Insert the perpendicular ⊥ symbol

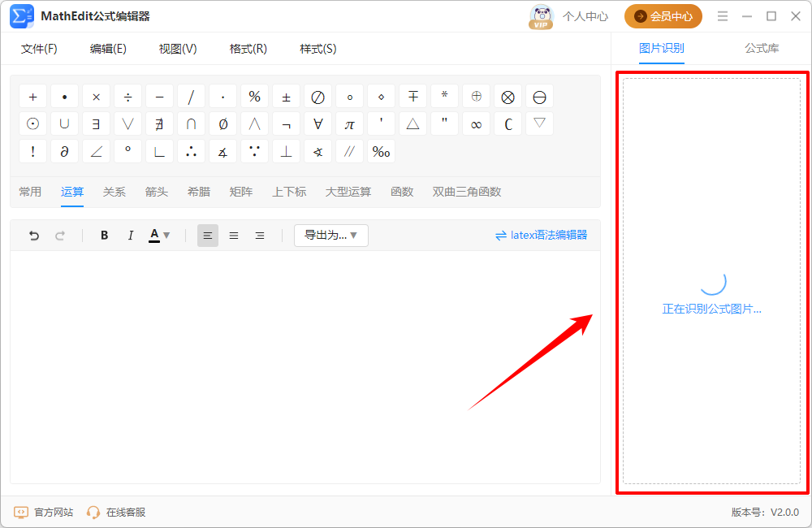(286, 151)
